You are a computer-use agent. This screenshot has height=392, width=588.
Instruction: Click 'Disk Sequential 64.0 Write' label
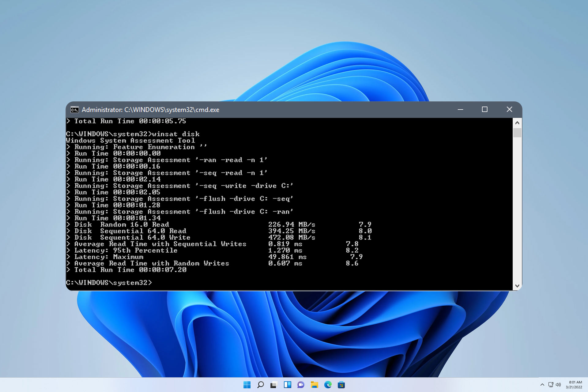coord(132,237)
